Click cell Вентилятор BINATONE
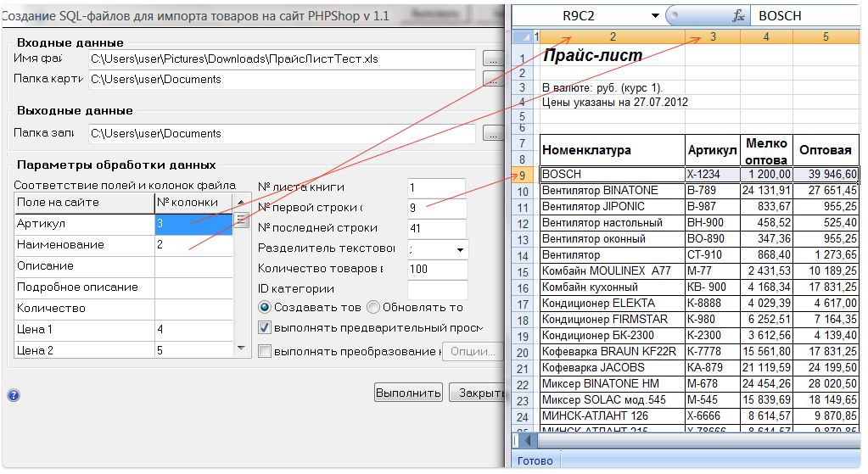 (x=613, y=191)
